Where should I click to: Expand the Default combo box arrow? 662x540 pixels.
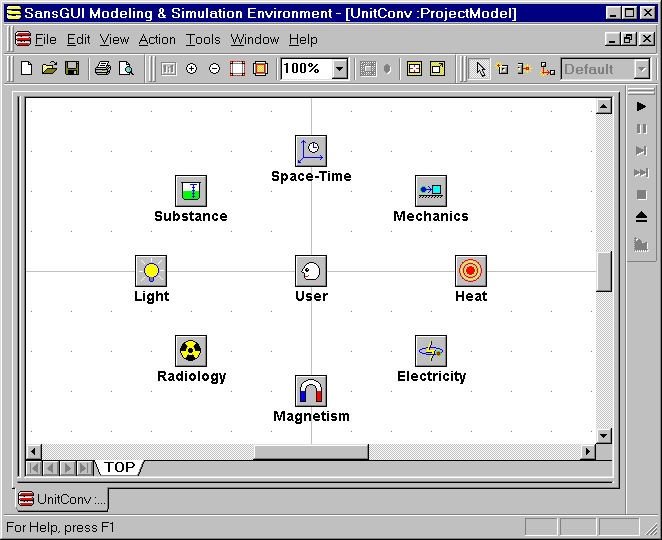coord(640,69)
